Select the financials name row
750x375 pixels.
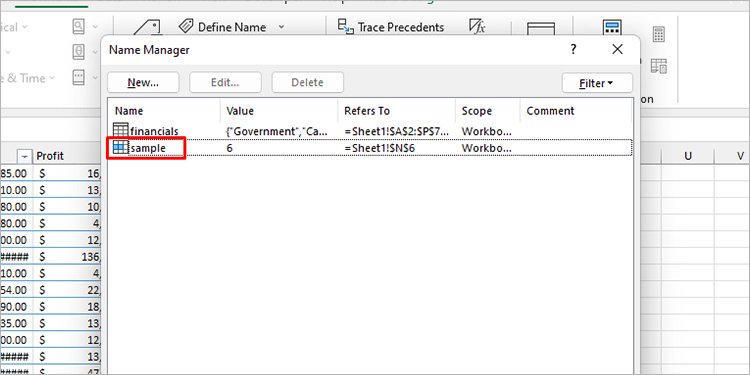tap(370, 131)
